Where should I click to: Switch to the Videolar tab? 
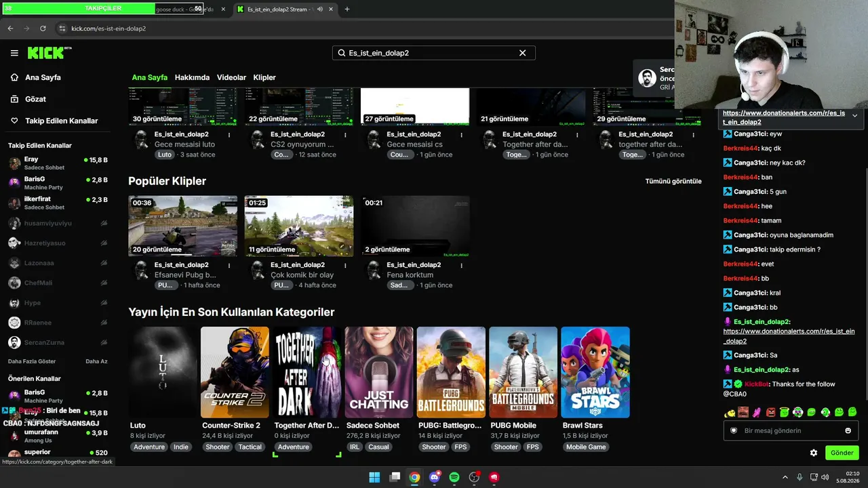[231, 77]
